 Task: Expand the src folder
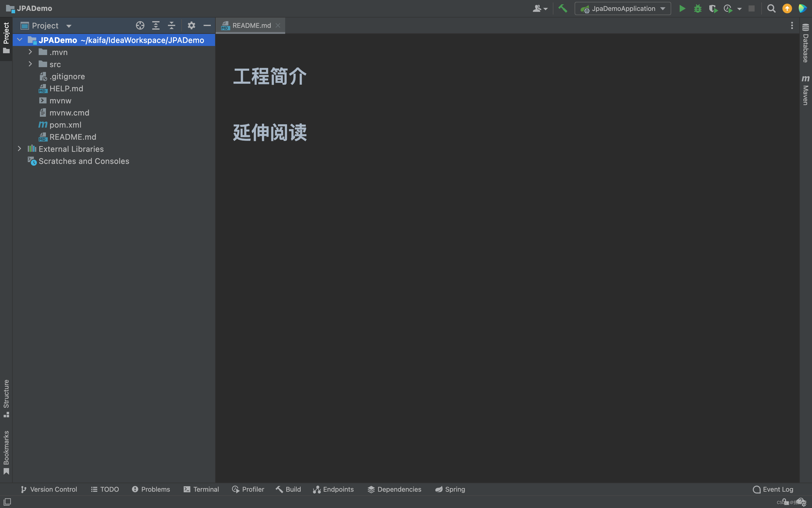[x=30, y=64]
